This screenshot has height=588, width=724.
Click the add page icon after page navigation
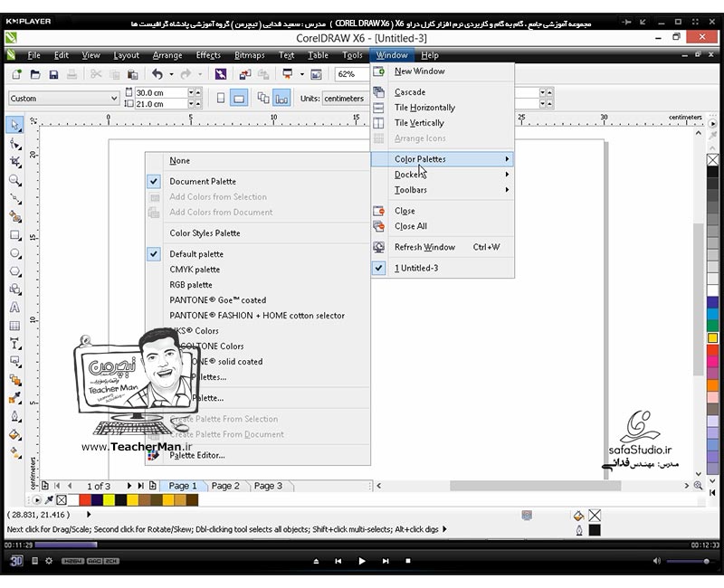(x=152, y=486)
